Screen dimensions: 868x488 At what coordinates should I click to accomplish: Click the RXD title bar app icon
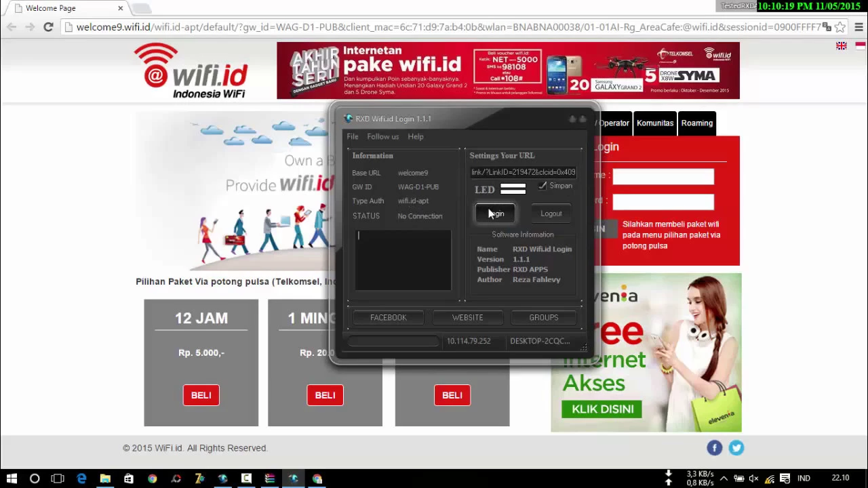(x=349, y=119)
